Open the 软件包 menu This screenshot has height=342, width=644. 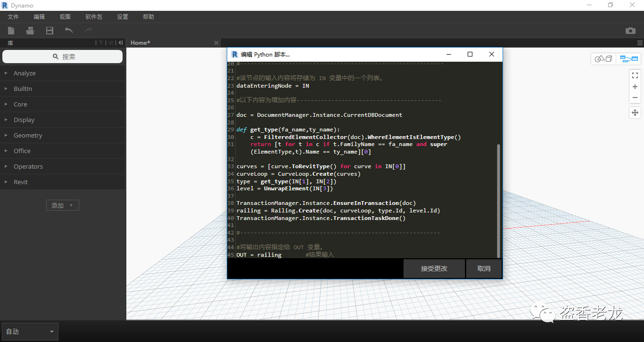point(94,17)
